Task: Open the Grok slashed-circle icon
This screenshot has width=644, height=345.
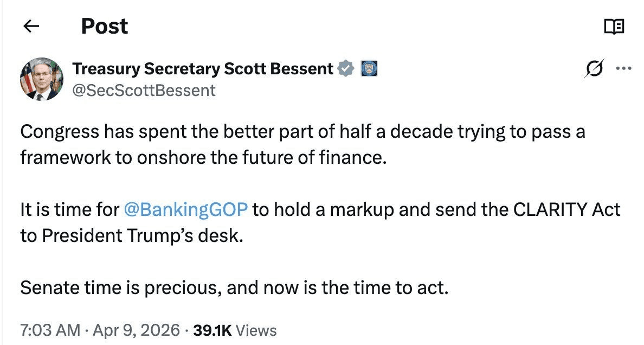Action: click(594, 69)
